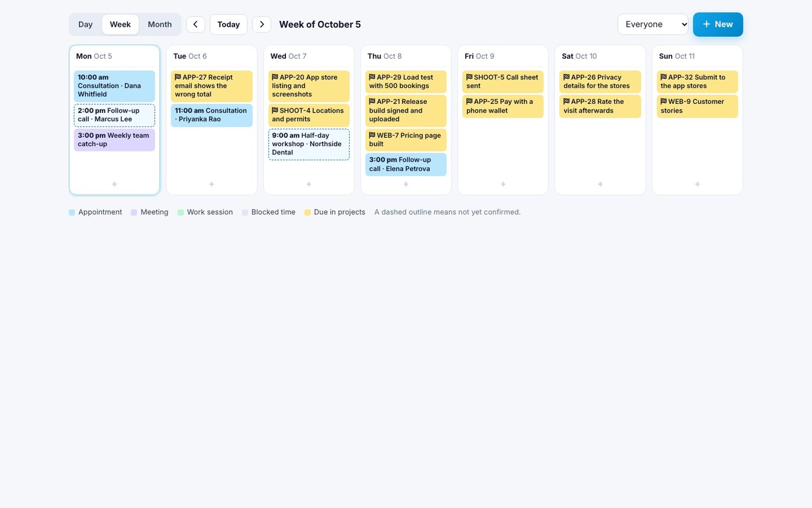Open APP-32 Submit to the app stores
This screenshot has height=508, width=812.
click(697, 81)
